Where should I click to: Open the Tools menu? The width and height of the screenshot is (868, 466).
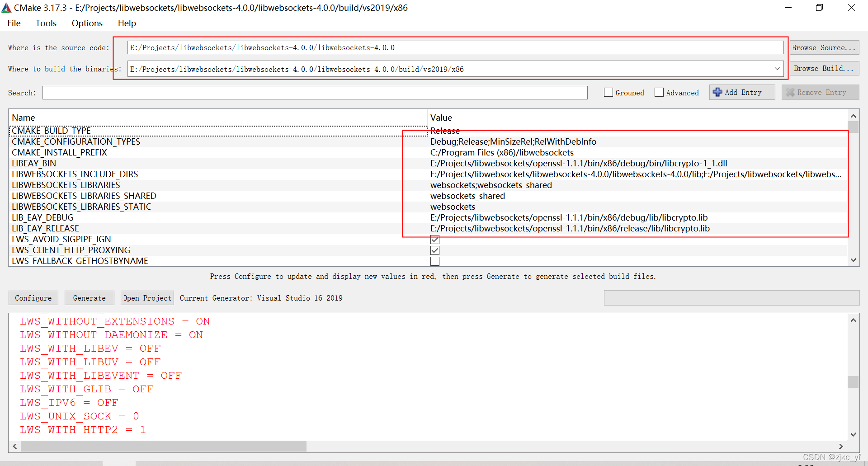(46, 23)
